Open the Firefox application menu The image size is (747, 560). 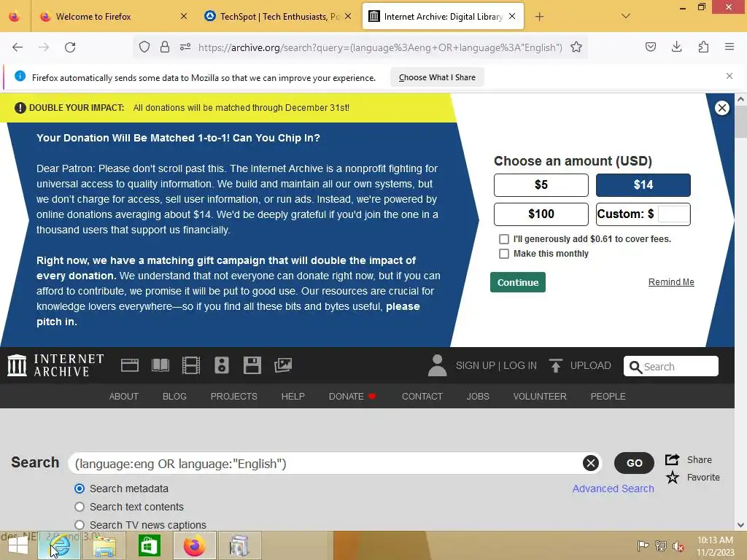point(729,47)
